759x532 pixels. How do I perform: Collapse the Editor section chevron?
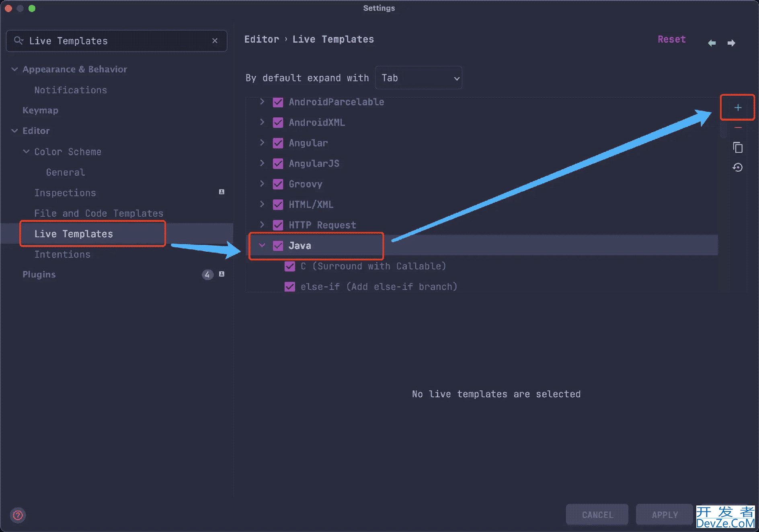tap(14, 131)
